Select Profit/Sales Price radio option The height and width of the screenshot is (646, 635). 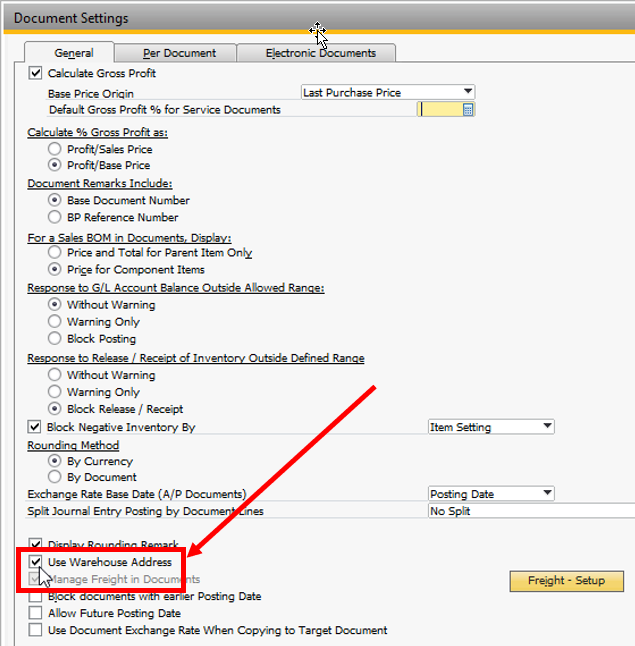click(x=55, y=149)
